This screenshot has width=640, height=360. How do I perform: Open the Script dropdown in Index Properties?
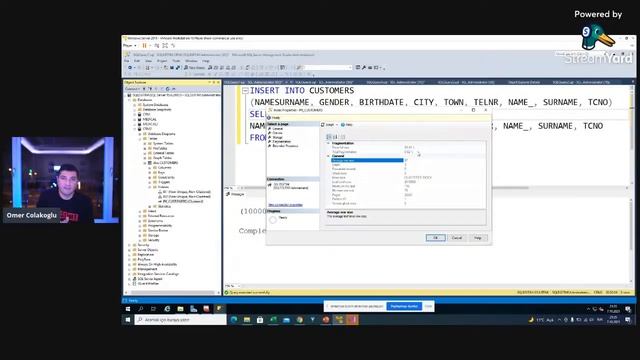(x=329, y=124)
